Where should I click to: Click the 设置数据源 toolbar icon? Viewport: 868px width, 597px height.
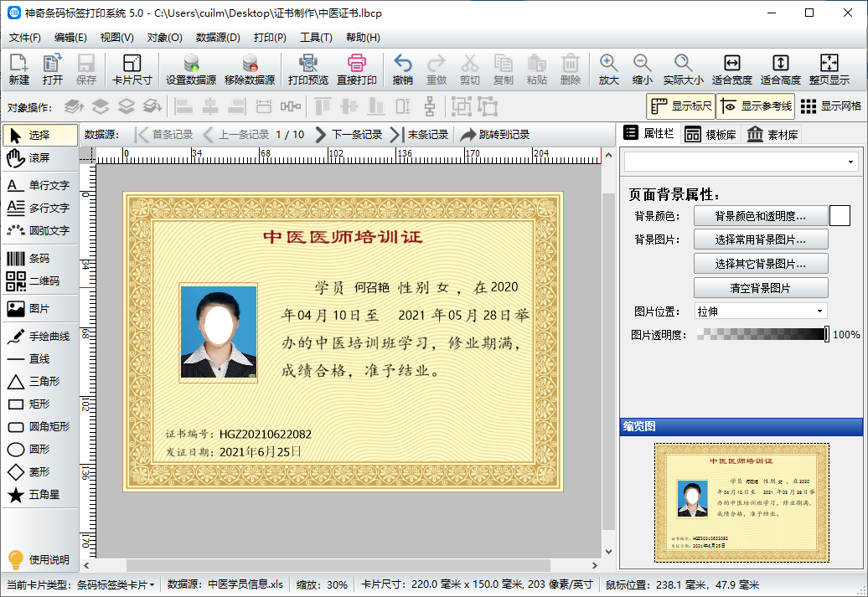coord(190,69)
